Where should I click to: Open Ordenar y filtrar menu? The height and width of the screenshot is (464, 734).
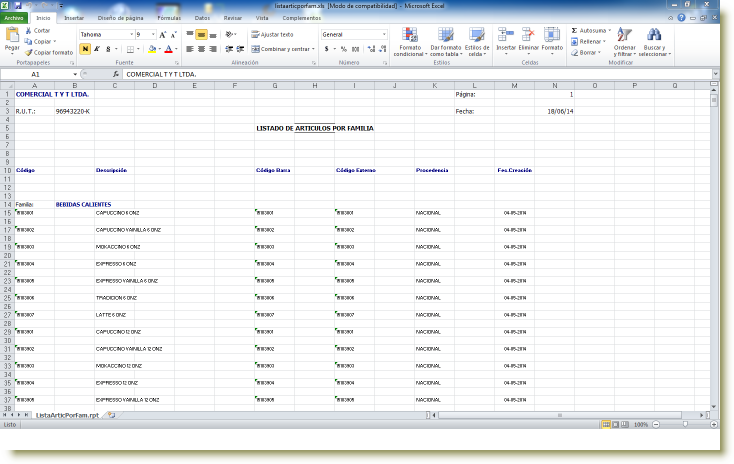624,42
